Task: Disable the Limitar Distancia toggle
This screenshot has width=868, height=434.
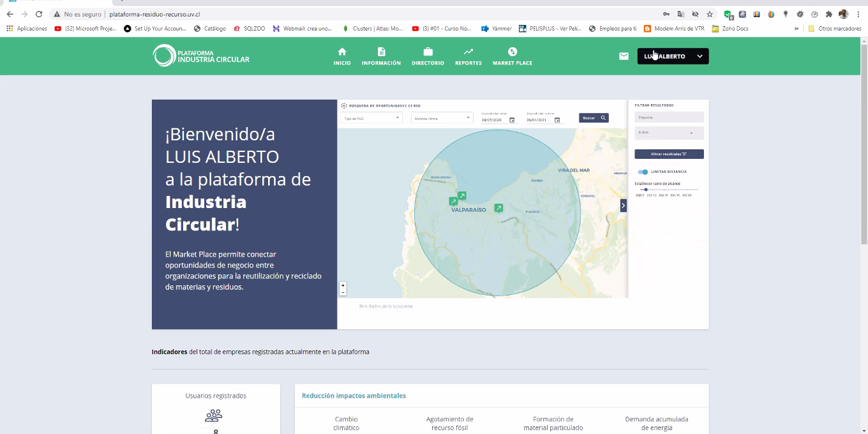Action: tap(643, 172)
